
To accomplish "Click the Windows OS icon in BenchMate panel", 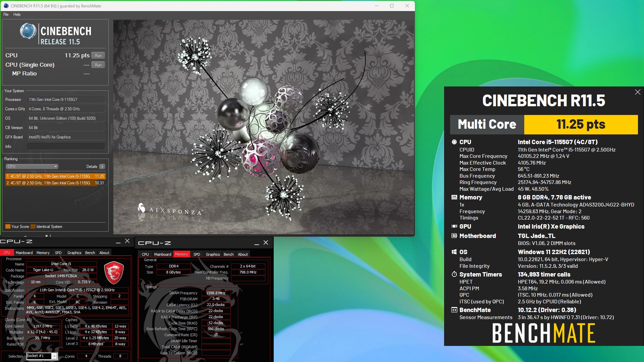I will point(454,252).
